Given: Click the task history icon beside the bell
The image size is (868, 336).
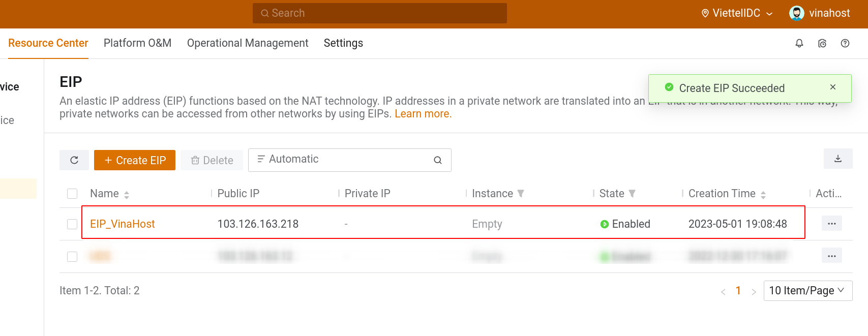Looking at the screenshot, I should point(822,43).
